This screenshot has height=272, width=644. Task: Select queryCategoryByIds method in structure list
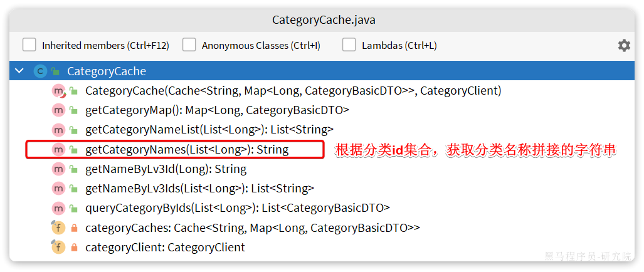(238, 208)
